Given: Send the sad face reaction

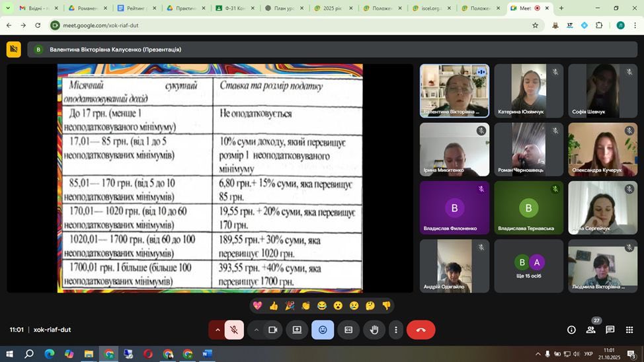Looking at the screenshot, I should pos(354,305).
